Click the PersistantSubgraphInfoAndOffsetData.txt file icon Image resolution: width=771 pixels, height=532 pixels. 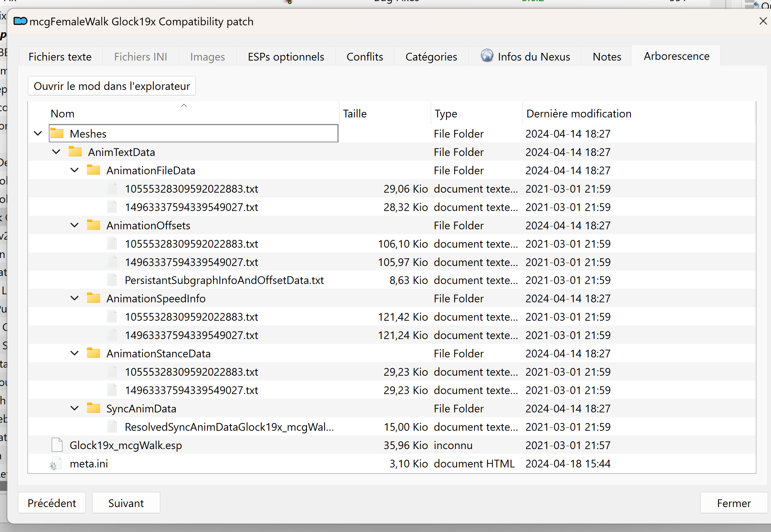click(112, 280)
